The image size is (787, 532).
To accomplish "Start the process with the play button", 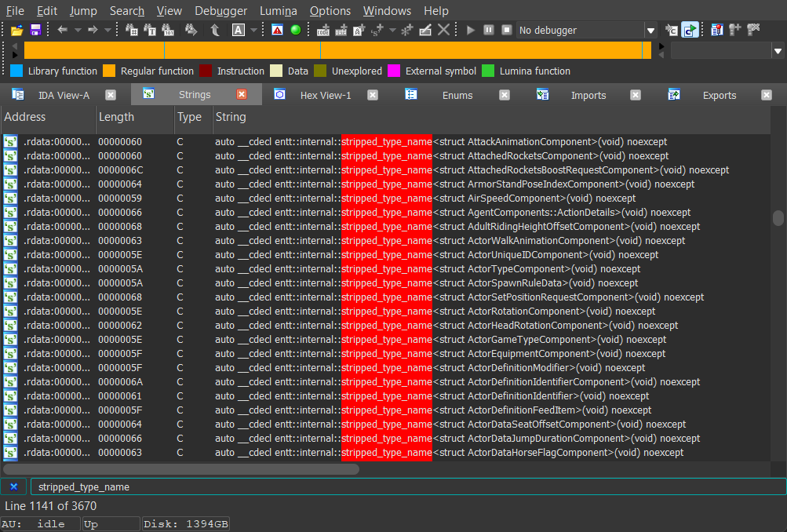I will pos(470,30).
